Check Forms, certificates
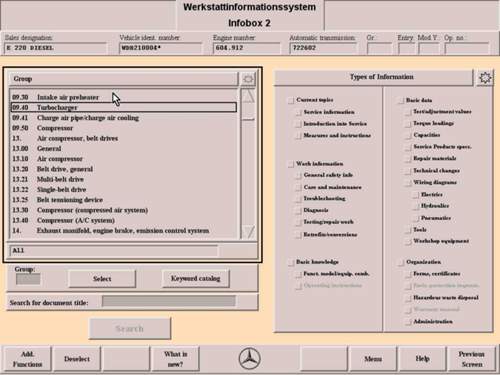The width and height of the screenshot is (500, 375). pos(408,274)
